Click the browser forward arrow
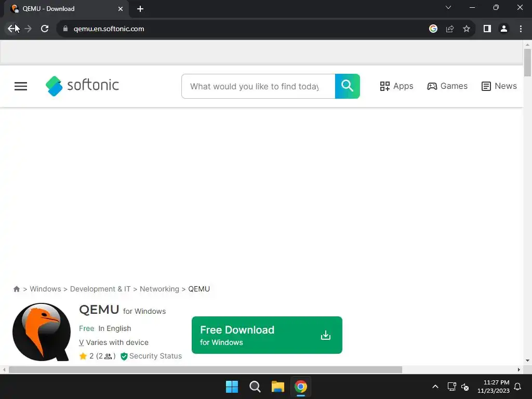Viewport: 532px width, 399px height. (28, 29)
